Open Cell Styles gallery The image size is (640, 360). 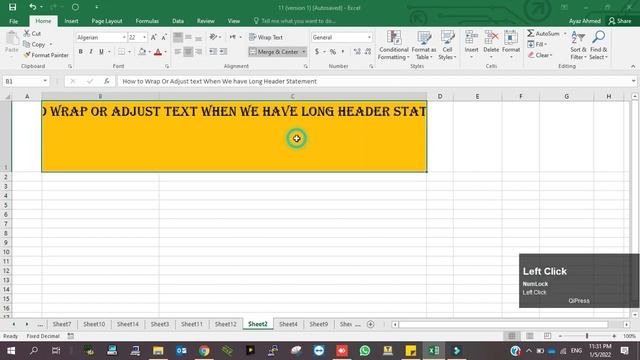(x=447, y=45)
